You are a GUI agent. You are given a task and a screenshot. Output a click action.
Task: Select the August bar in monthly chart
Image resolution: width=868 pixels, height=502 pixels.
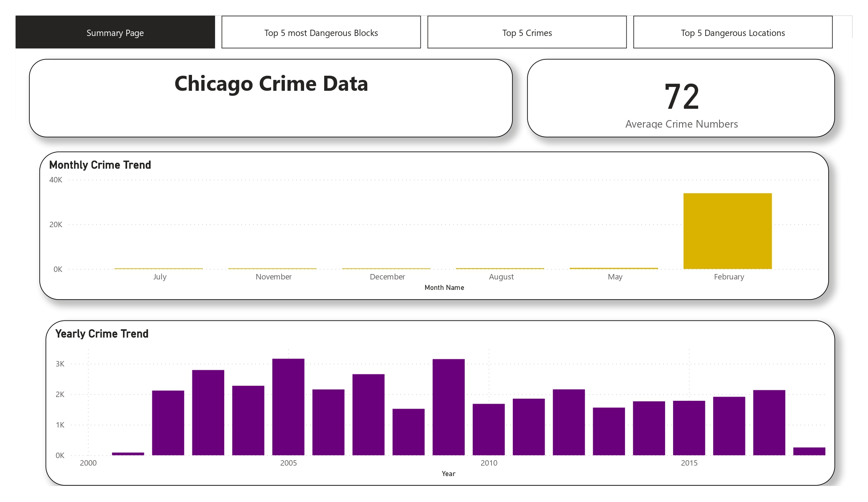click(x=500, y=268)
